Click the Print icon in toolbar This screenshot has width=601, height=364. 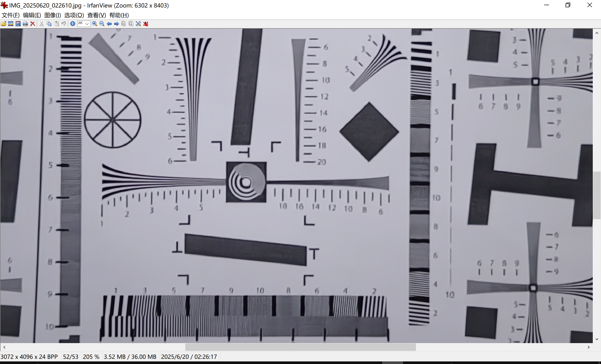click(25, 24)
